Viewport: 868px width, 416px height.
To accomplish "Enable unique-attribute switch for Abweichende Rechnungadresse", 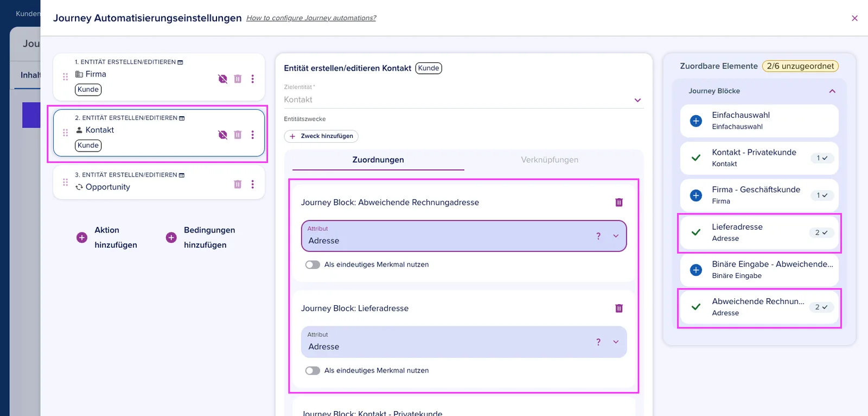I will click(312, 265).
